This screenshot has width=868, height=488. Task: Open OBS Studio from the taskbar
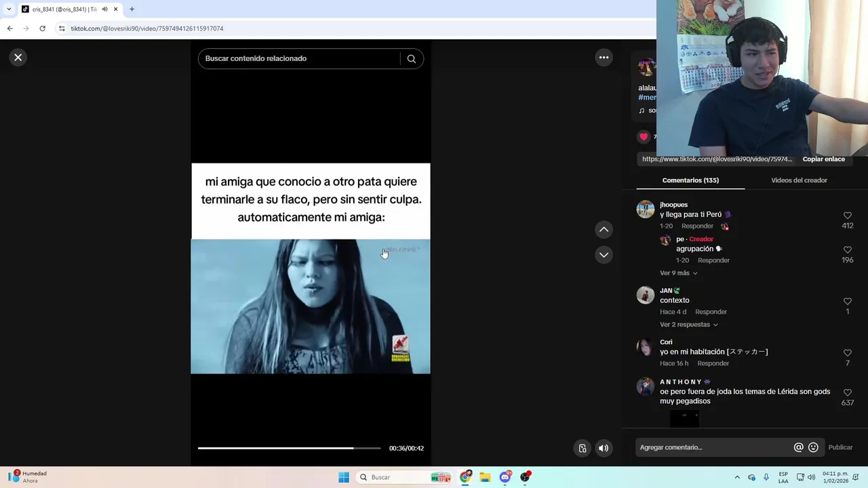pos(526,477)
